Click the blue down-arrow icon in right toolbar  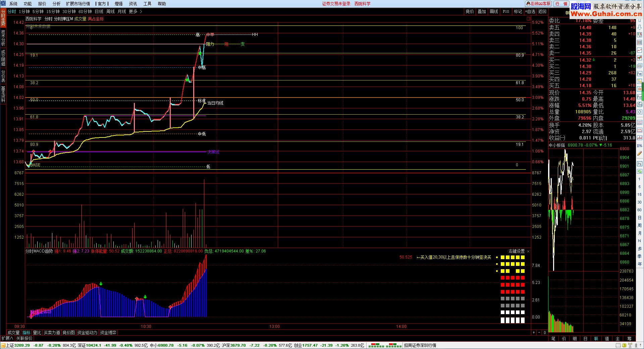point(640,27)
